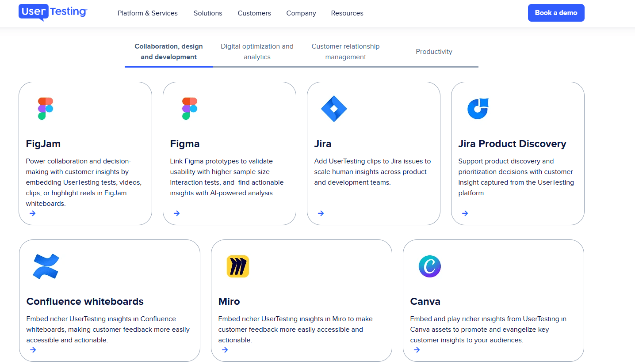Viewport: 635px width, 364px height.
Task: Click text "Add UserTesting clips to Jira issues"
Action: point(373,161)
